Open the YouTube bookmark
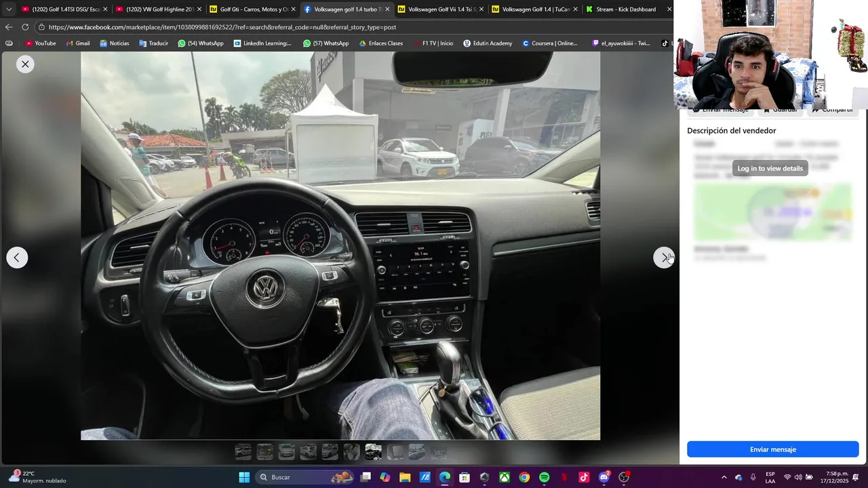Screen dimensions: 868x488 (x=40, y=43)
